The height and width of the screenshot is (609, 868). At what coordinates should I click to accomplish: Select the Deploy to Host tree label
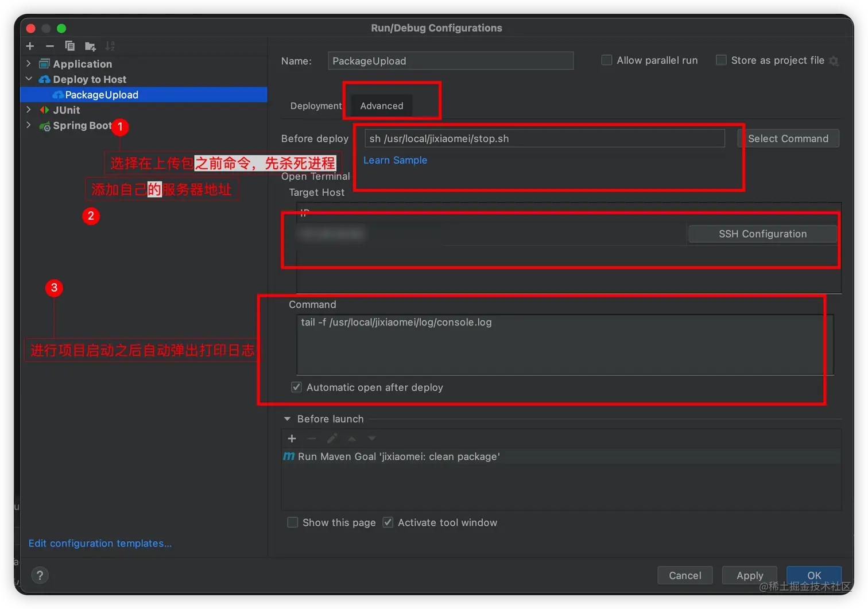tap(90, 79)
